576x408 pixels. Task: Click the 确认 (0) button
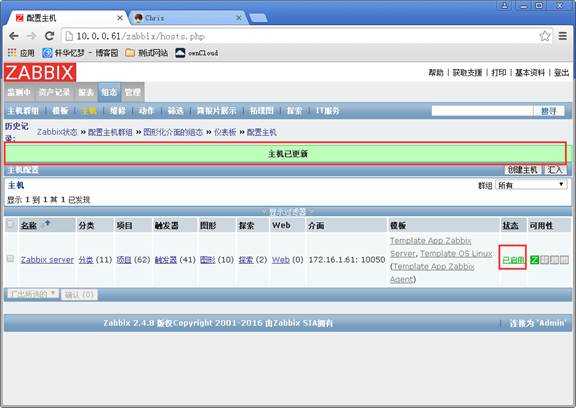(x=79, y=294)
